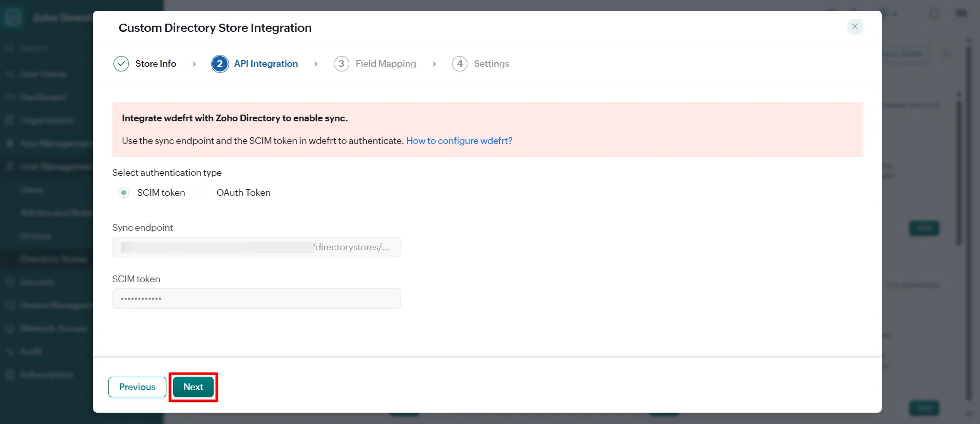Click the step 4 number circle
980x424 pixels.
coord(460,64)
